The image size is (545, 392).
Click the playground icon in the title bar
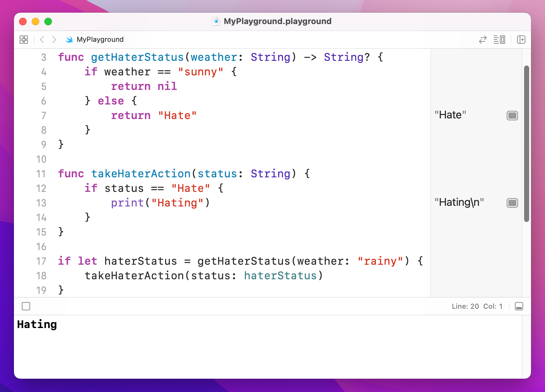(216, 21)
